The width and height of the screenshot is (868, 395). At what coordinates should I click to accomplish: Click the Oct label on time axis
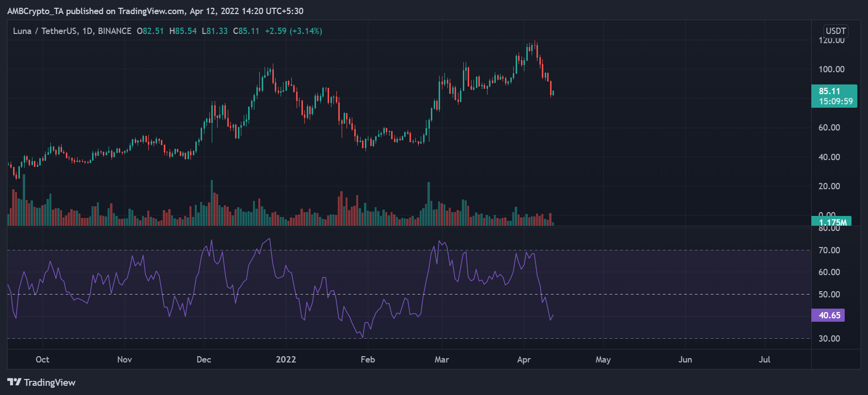[x=43, y=359]
